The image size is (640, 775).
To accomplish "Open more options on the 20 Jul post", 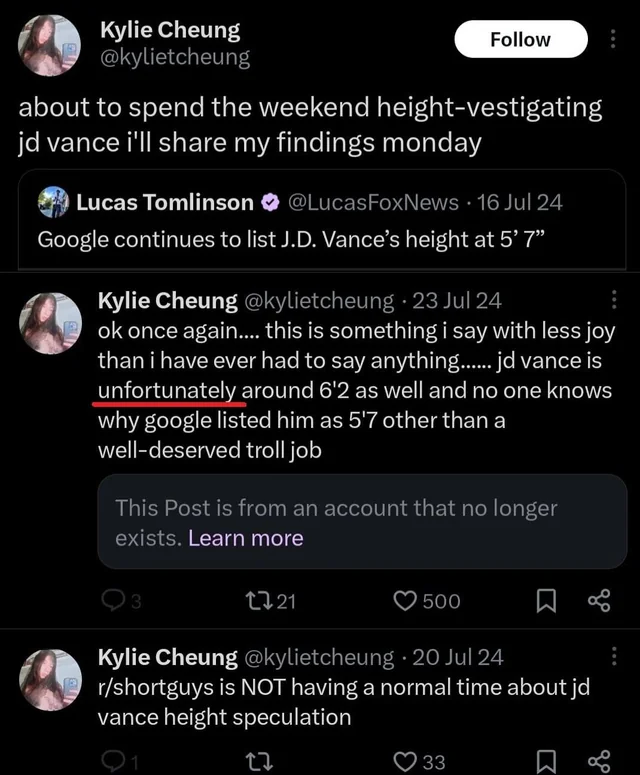I will pos(613,656).
